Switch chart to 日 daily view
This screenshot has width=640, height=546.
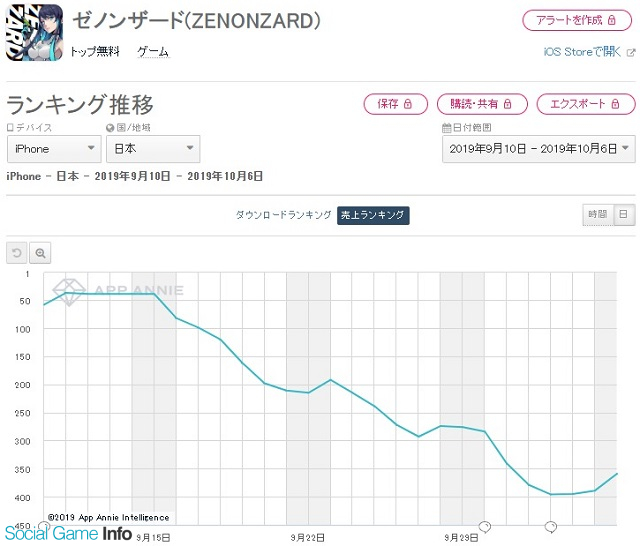tap(623, 214)
